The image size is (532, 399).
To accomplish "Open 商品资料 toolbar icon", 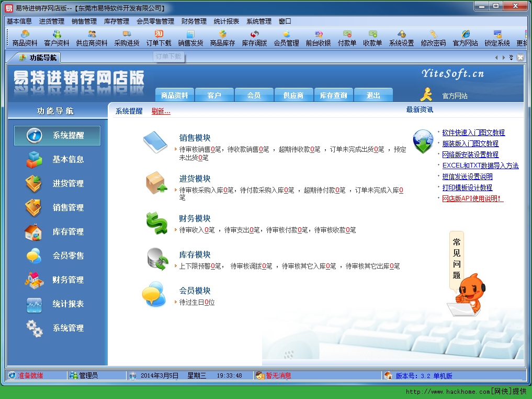I will click(25, 38).
